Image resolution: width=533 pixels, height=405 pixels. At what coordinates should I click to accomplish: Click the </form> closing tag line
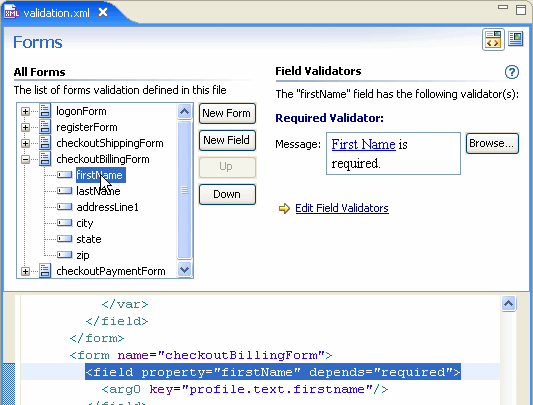[97, 338]
